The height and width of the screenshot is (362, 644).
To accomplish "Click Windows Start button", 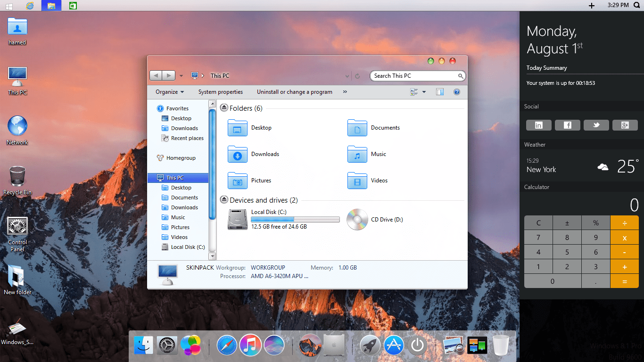I will (x=9, y=6).
